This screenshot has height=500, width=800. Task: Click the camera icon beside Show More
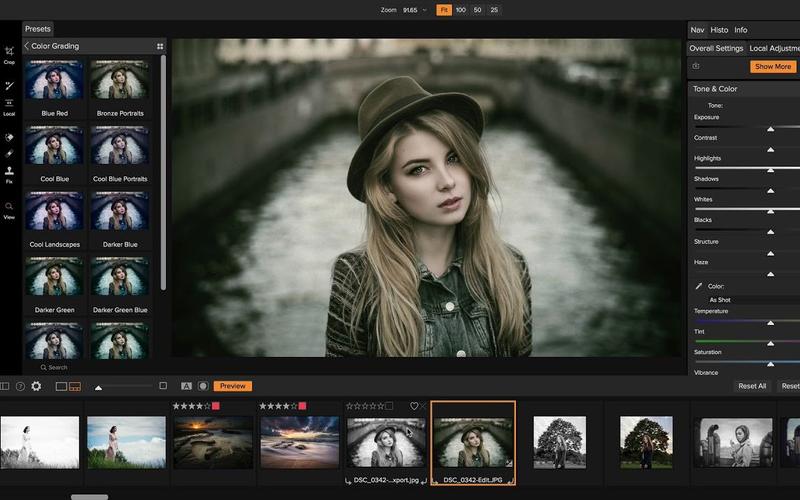click(696, 66)
